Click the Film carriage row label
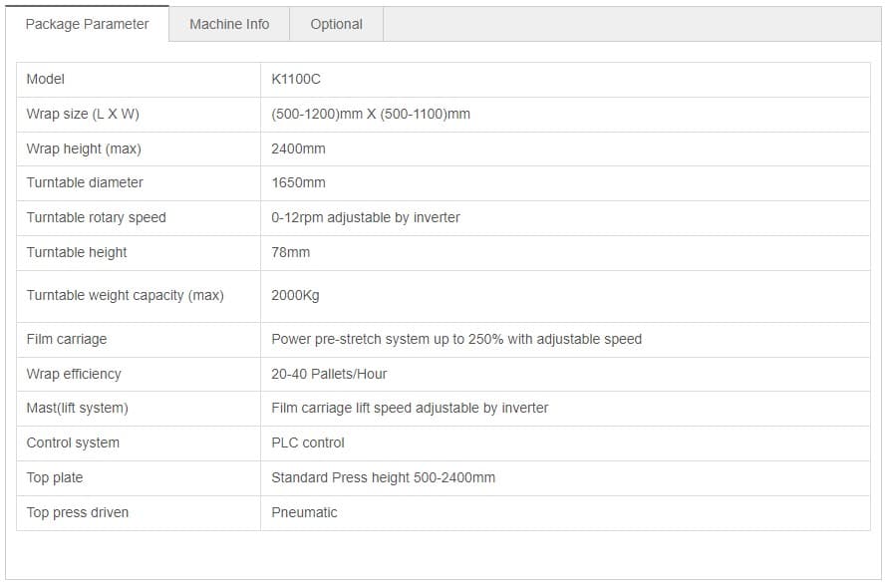 (x=66, y=339)
